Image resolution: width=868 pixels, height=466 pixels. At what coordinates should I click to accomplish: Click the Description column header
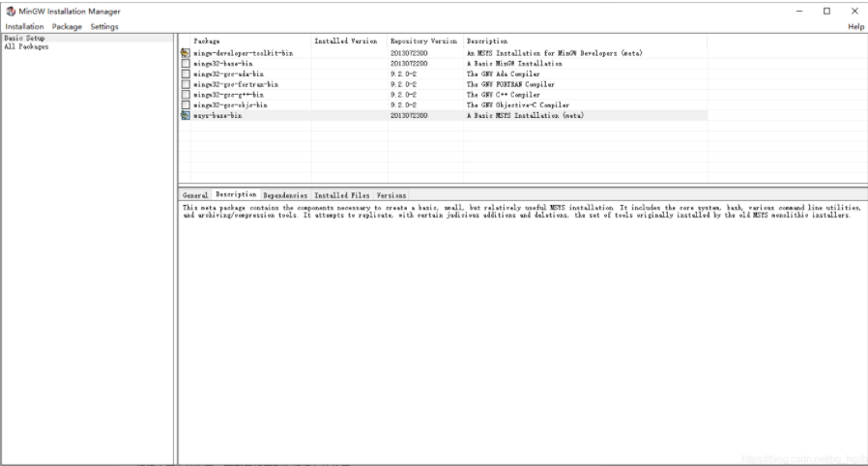[x=585, y=41]
